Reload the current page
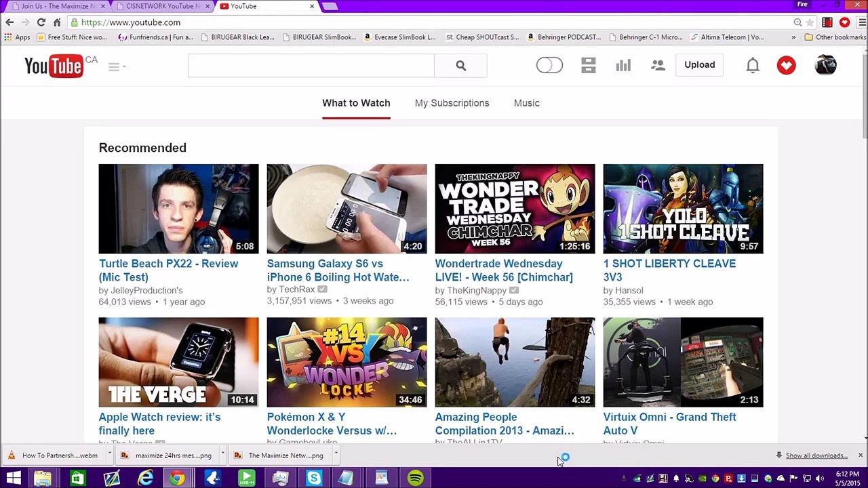 [41, 22]
